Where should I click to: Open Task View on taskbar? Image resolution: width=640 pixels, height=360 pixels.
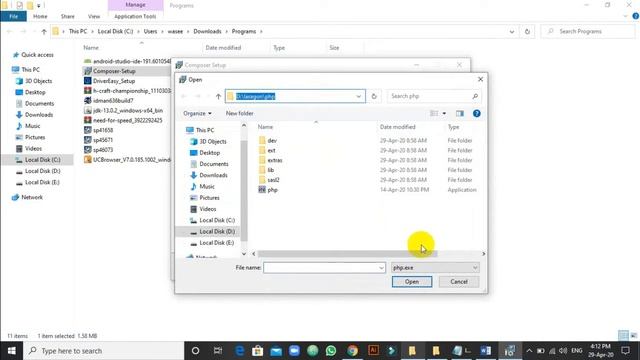(218, 351)
